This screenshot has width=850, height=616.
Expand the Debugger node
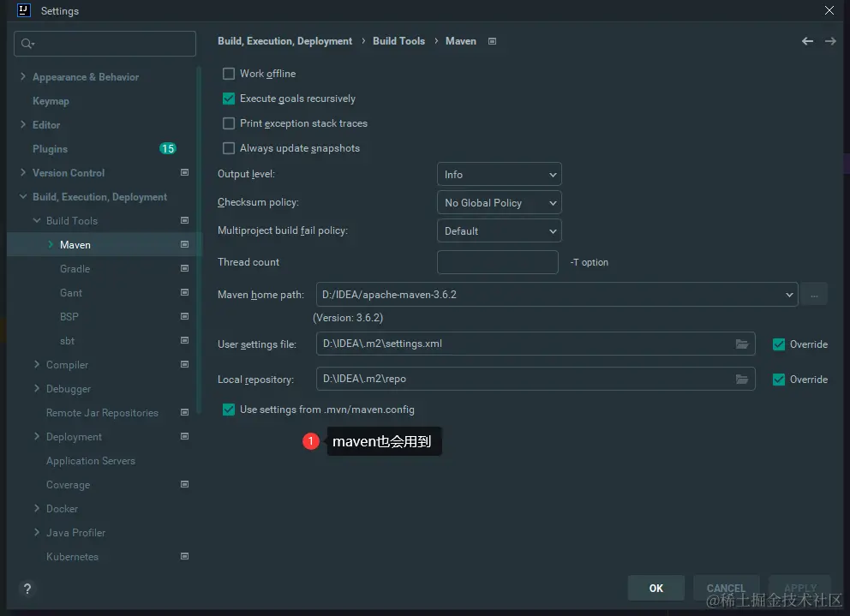tap(37, 388)
